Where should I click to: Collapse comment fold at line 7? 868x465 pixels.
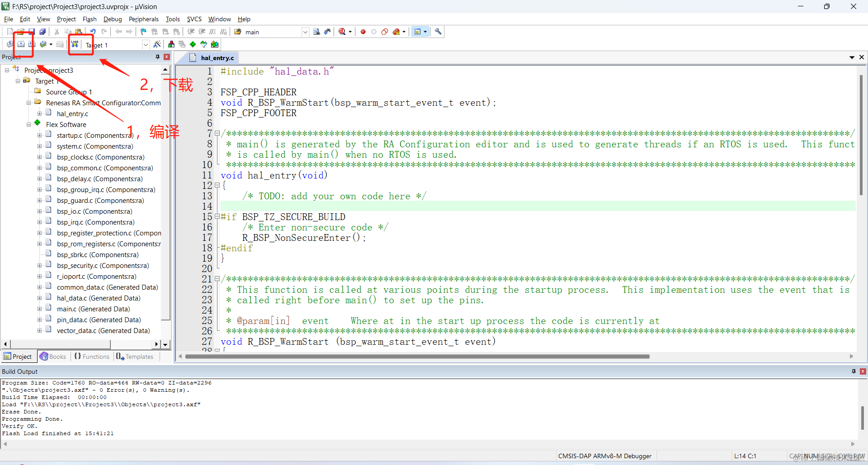coord(217,133)
